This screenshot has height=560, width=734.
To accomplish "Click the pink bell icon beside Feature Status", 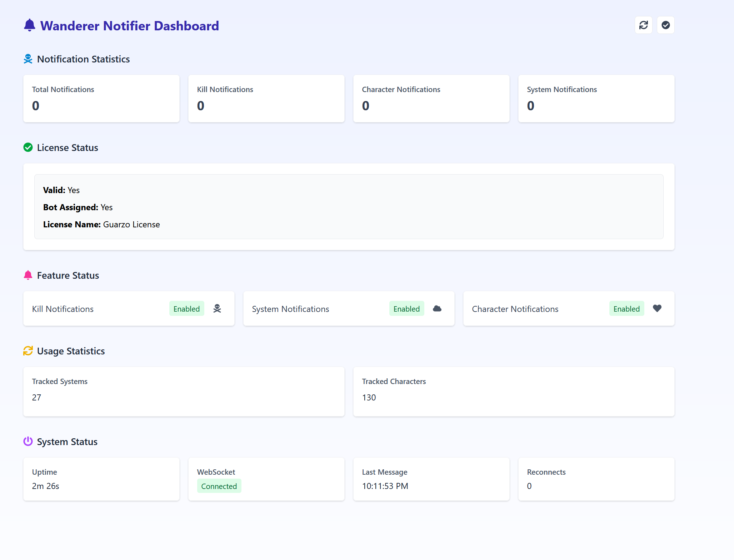I will [x=28, y=275].
